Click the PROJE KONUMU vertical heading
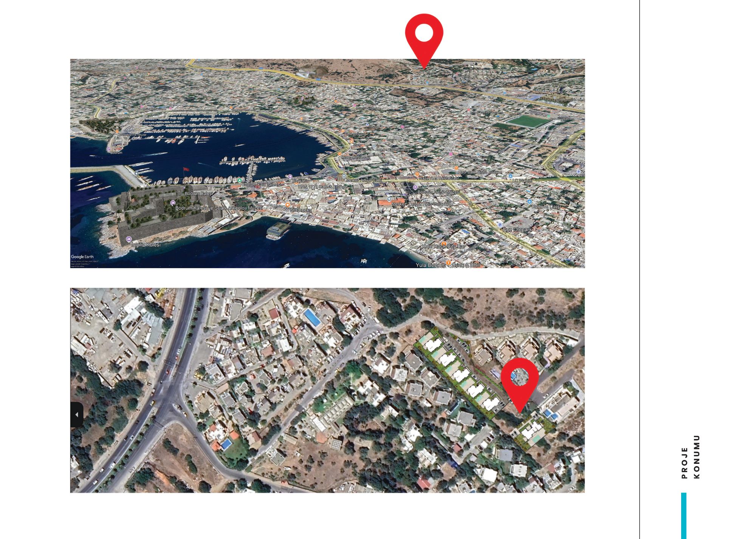Viewport: 756px width, 539px height. pos(691,457)
